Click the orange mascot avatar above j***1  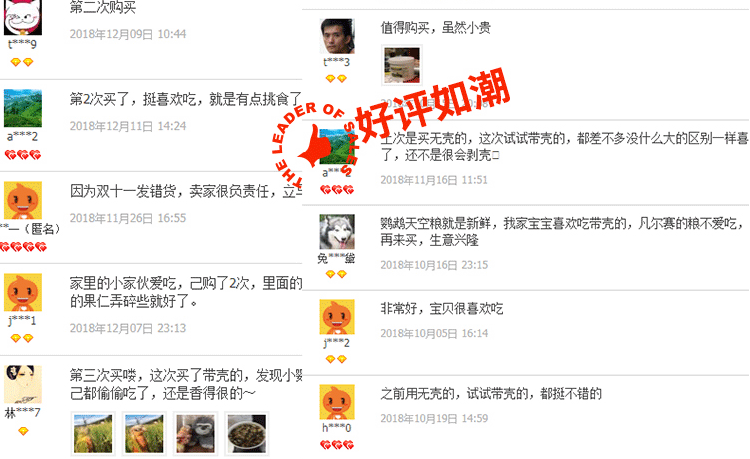(x=22, y=292)
